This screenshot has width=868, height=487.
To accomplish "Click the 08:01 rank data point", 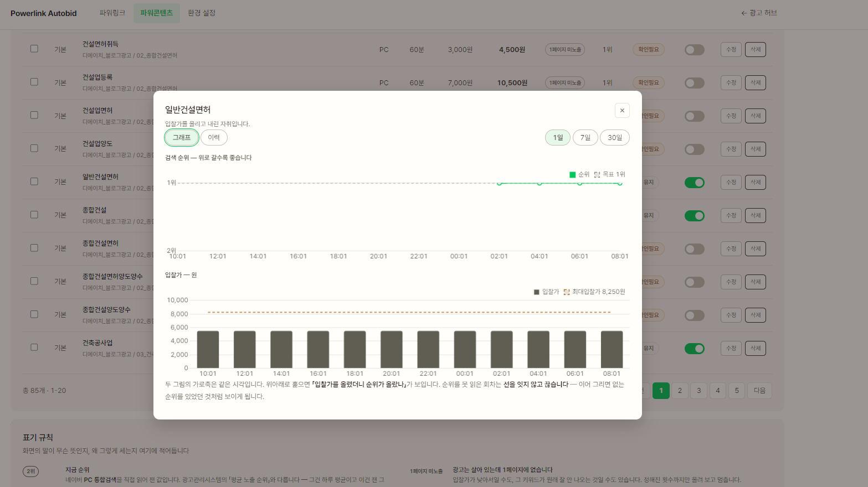I will tap(620, 183).
